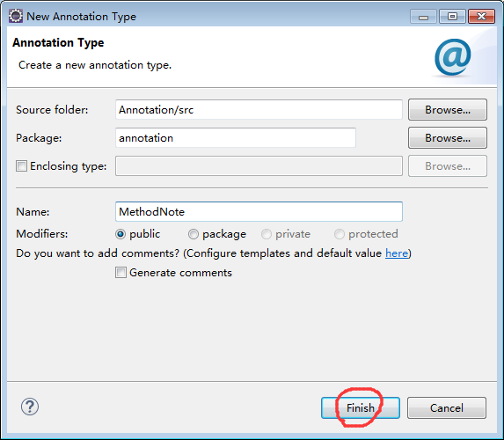Check the Generate comments option
Viewport: 504px width, 440px height.
(121, 273)
